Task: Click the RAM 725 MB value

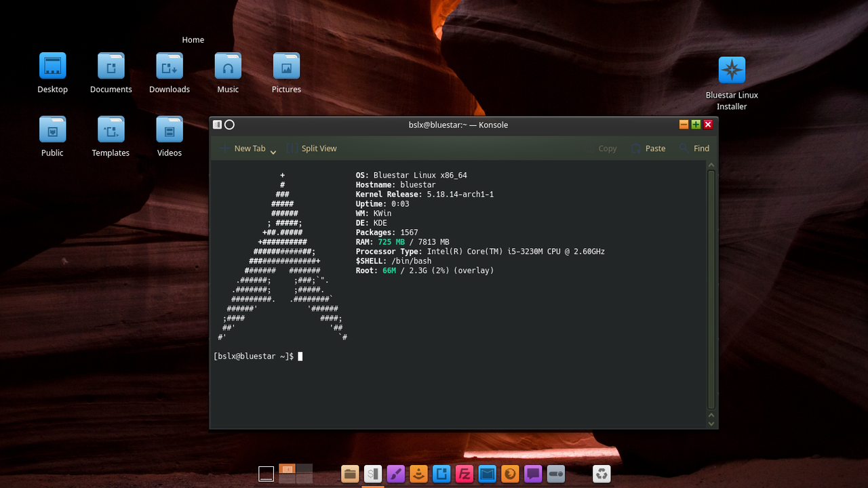Action: tap(391, 242)
